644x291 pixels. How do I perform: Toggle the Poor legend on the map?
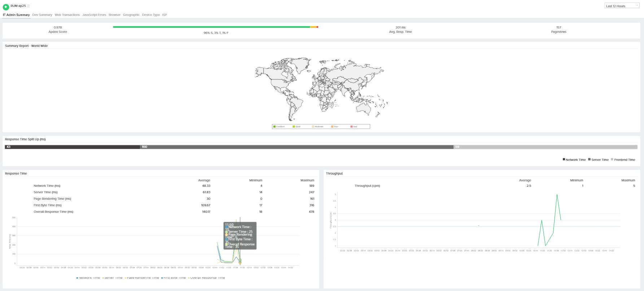point(335,127)
